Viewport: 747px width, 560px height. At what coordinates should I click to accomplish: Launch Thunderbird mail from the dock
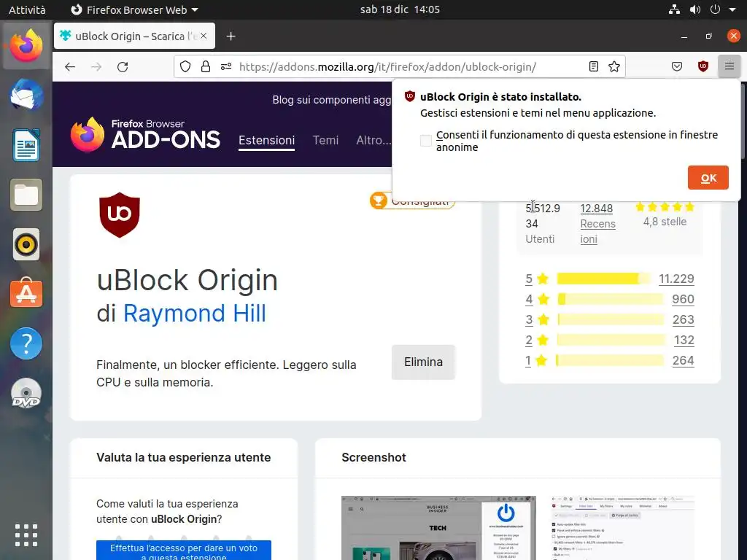(x=26, y=96)
